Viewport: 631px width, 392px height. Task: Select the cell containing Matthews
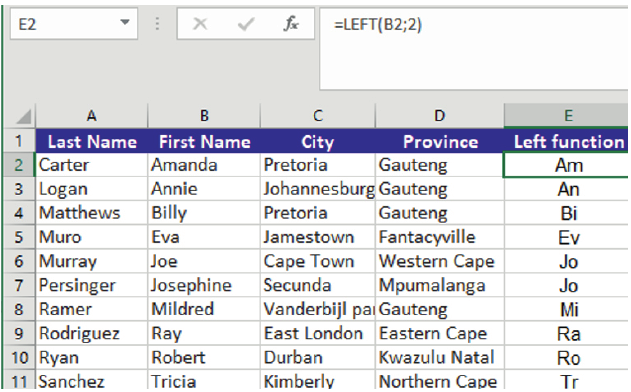pyautogui.click(x=92, y=213)
